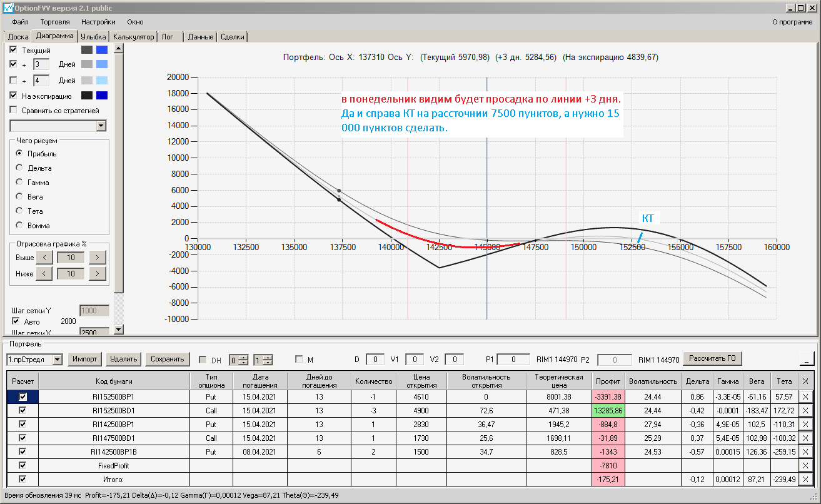Open the Сделки tab

tap(233, 37)
